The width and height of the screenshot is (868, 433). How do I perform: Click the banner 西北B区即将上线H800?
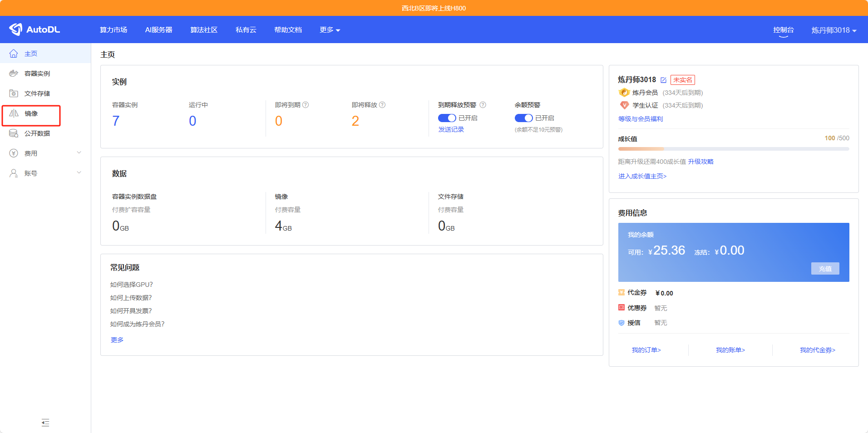click(x=434, y=8)
